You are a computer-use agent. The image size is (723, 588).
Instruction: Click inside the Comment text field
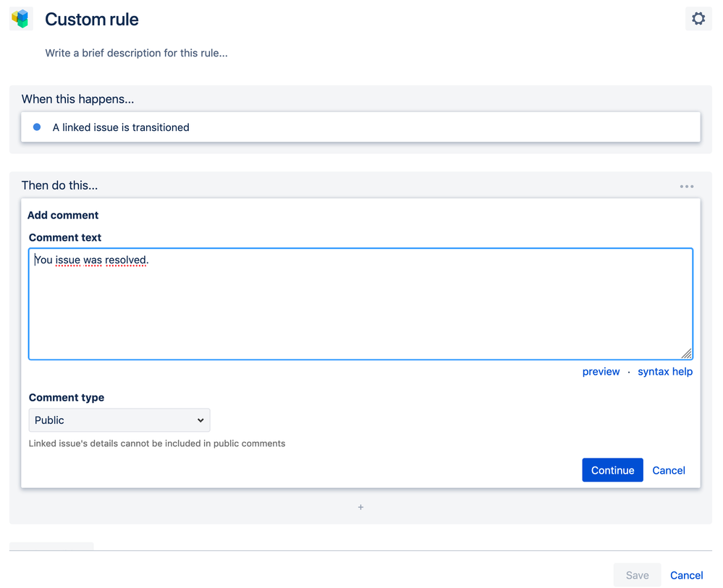point(360,304)
